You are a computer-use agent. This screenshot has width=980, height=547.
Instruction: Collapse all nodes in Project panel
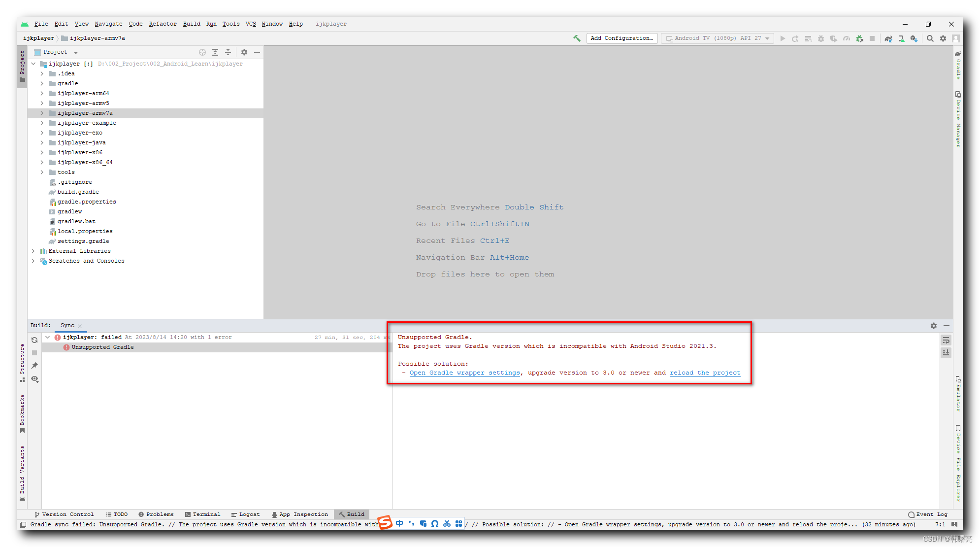[x=228, y=52]
